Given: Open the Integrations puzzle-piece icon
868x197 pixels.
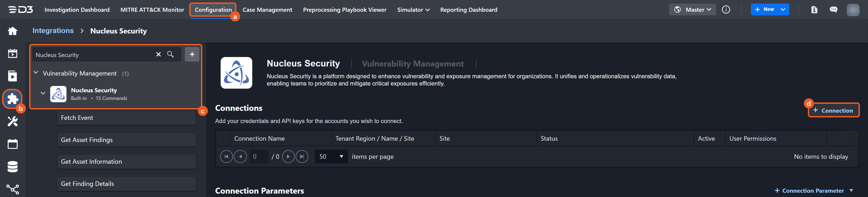Looking at the screenshot, I should click(12, 99).
